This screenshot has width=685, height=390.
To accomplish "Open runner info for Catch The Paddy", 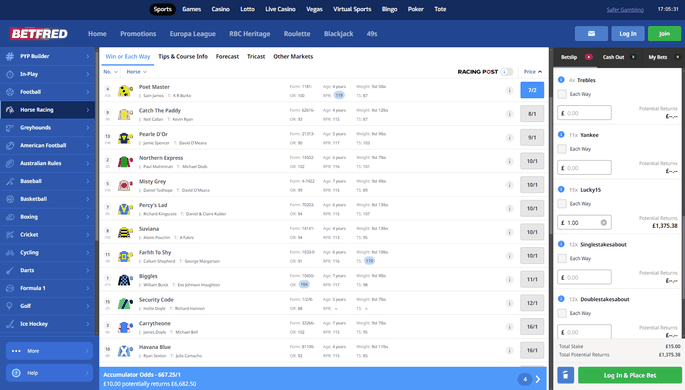I will pyautogui.click(x=509, y=114).
